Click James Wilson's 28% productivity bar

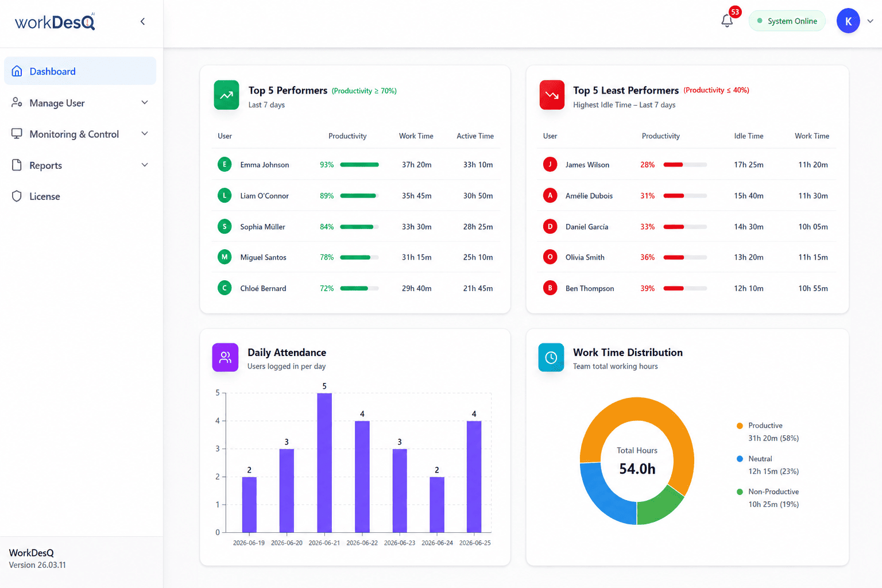(x=685, y=165)
